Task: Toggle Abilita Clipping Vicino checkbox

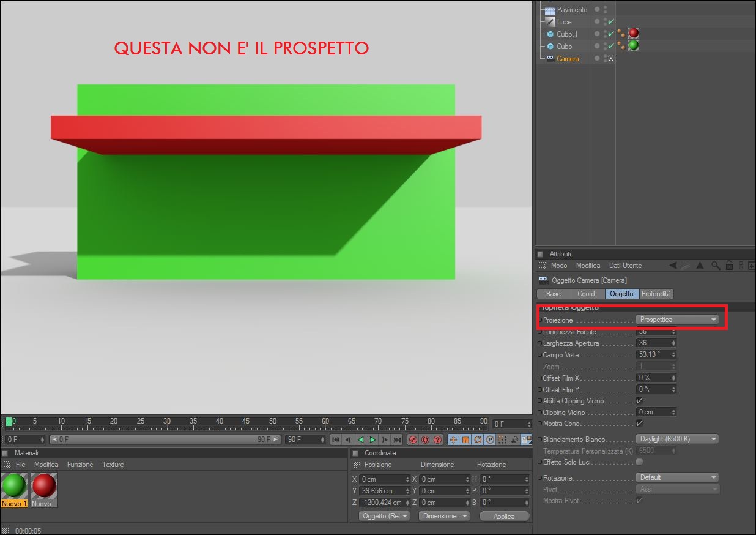Action: 640,400
